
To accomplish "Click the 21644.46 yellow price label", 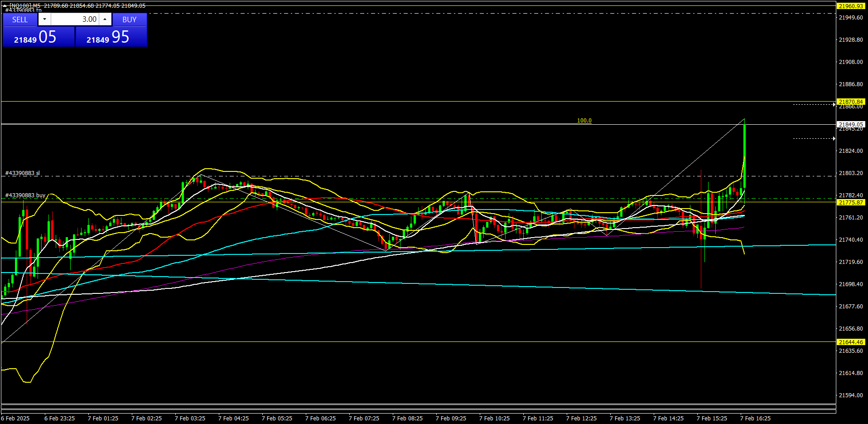I will (x=851, y=342).
